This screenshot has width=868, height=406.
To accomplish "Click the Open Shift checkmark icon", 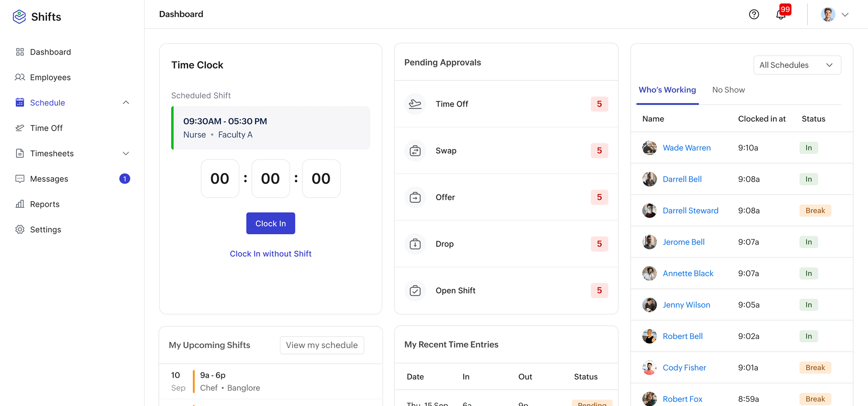I will click(x=415, y=290).
